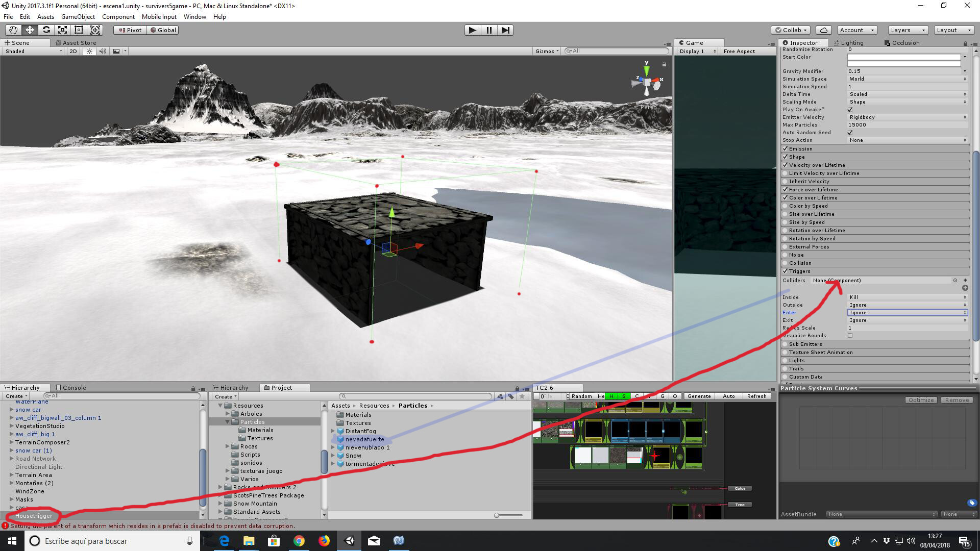Toggle scene lighting sun icon
The height and width of the screenshot is (551, 980).
[90, 51]
